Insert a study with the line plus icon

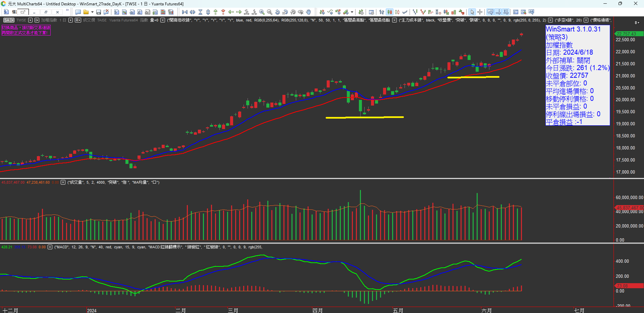pos(330,12)
